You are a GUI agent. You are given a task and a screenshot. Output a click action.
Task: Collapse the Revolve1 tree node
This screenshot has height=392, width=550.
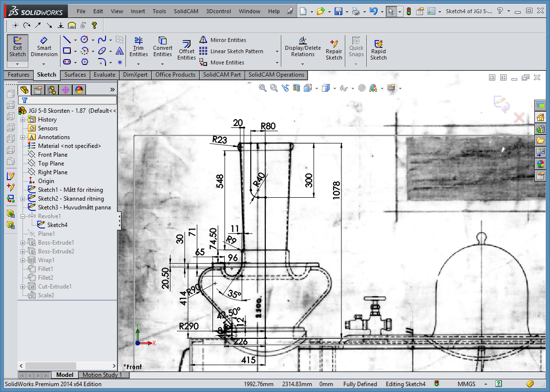(23, 216)
